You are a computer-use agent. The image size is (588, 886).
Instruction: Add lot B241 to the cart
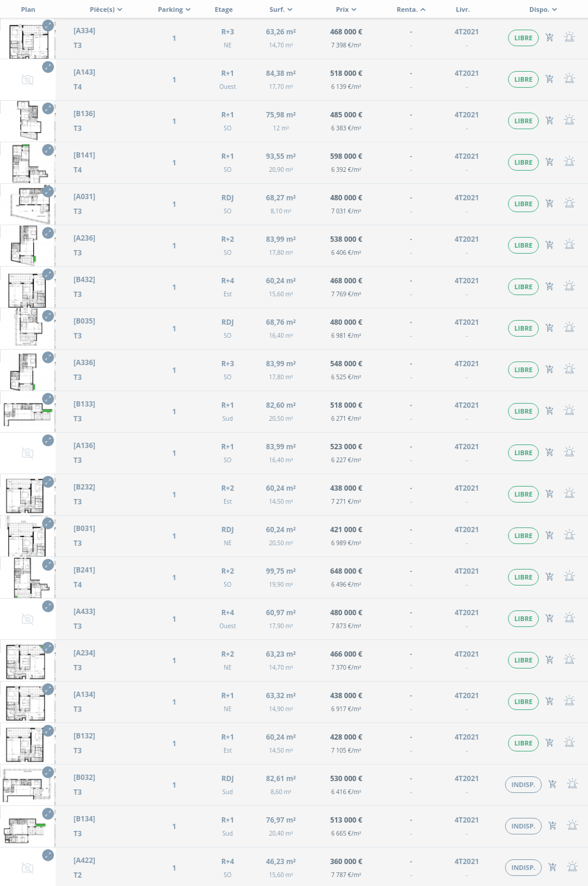[549, 577]
